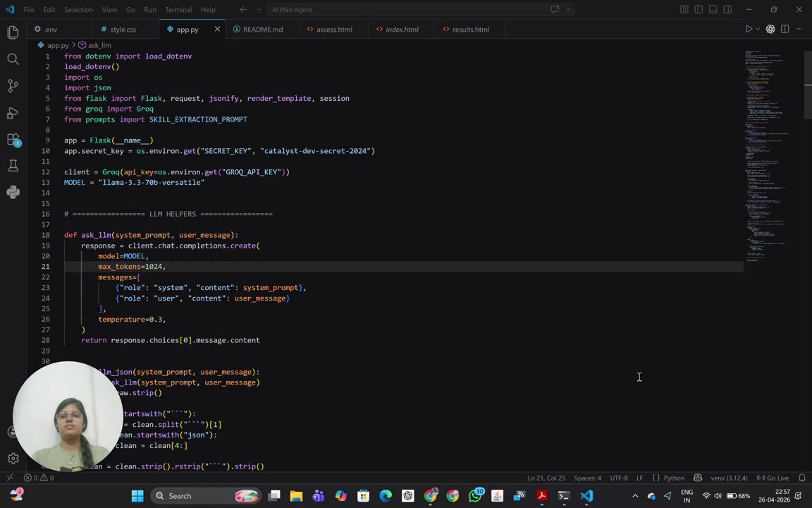Switch to the README.md tab
The width and height of the screenshot is (812, 508).
click(x=262, y=29)
